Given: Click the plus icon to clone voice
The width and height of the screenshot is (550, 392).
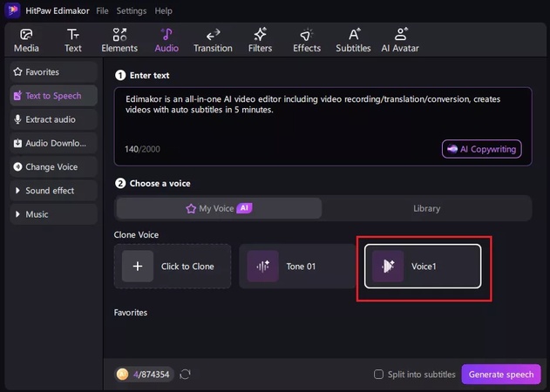Looking at the screenshot, I should point(138,267).
